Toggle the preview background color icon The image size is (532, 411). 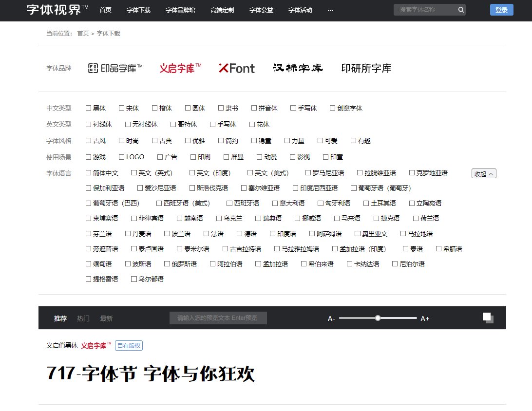pyautogui.click(x=487, y=318)
